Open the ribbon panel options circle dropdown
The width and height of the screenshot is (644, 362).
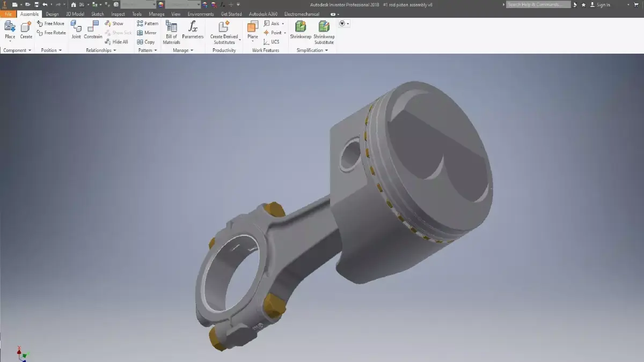(344, 24)
